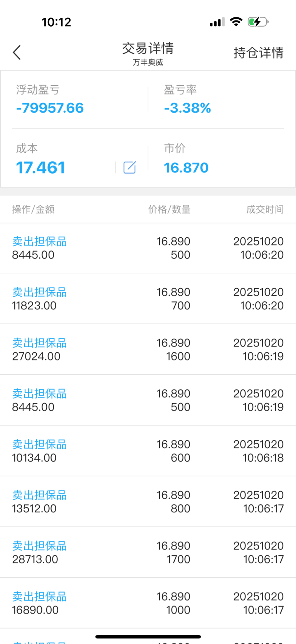Tap the 成交时间 column header

pos(265,209)
